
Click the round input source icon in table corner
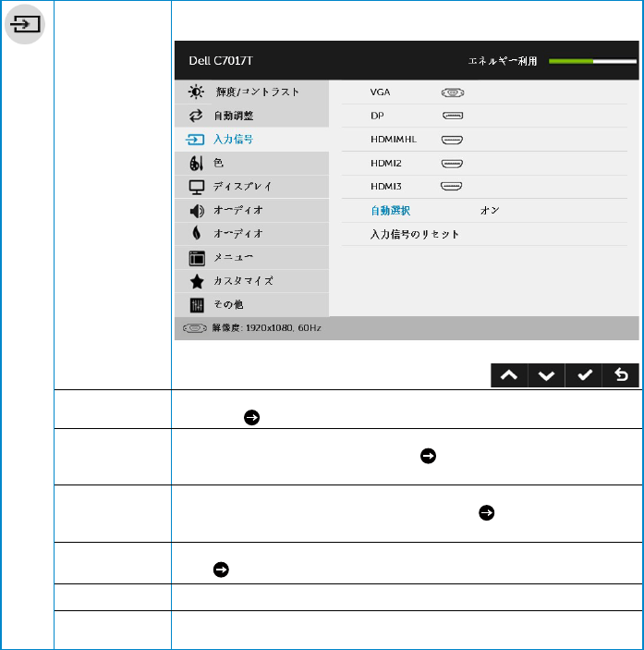(24, 24)
